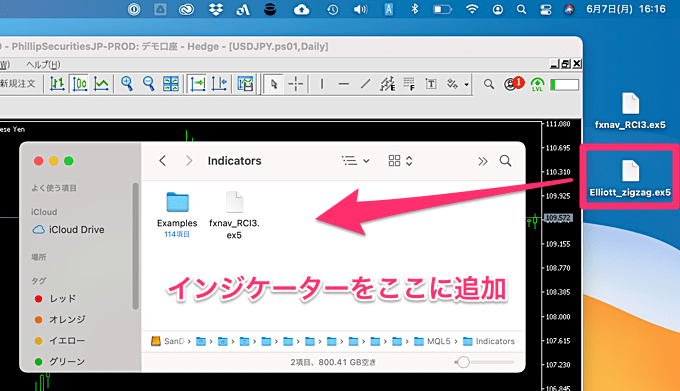
Task: Select the グリーン green tag
Action: pos(60,362)
